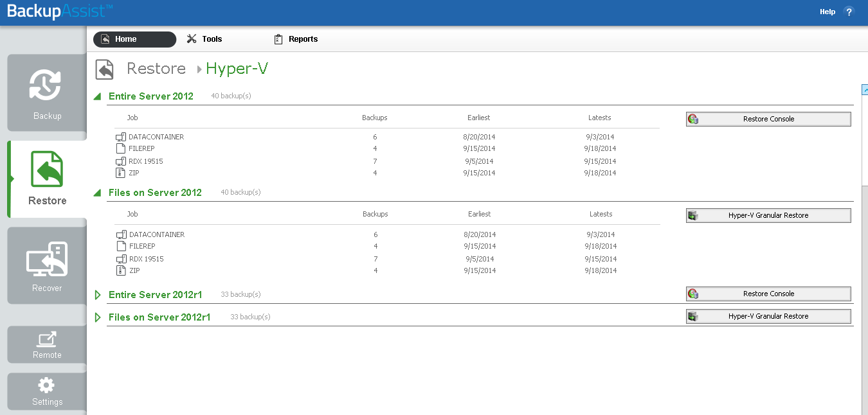Click ZIP icon under Files on Server 2012
Screen dimensions: 868x415
[x=120, y=270]
